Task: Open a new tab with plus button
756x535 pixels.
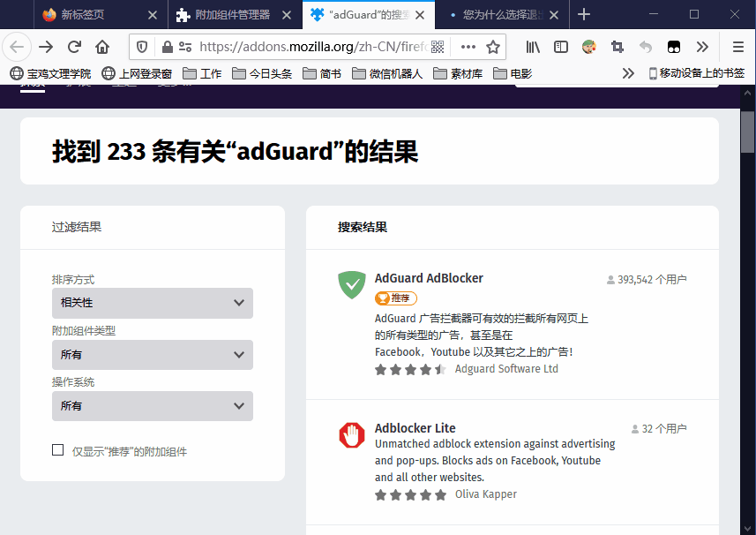Action: tap(584, 14)
